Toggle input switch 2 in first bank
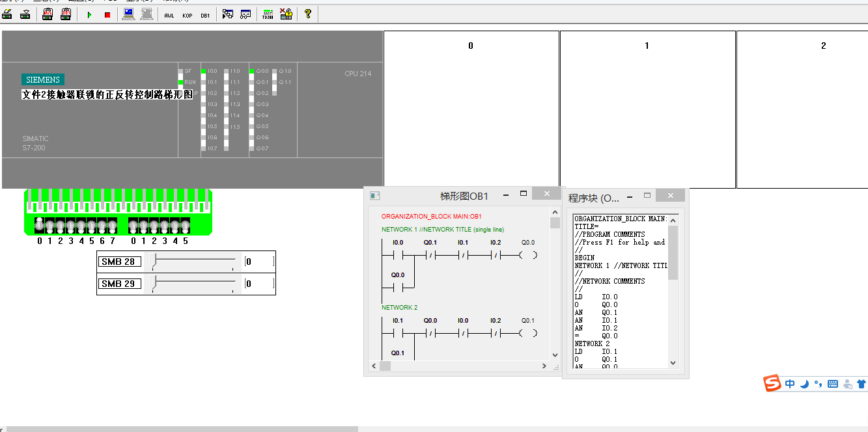 [x=60, y=225]
